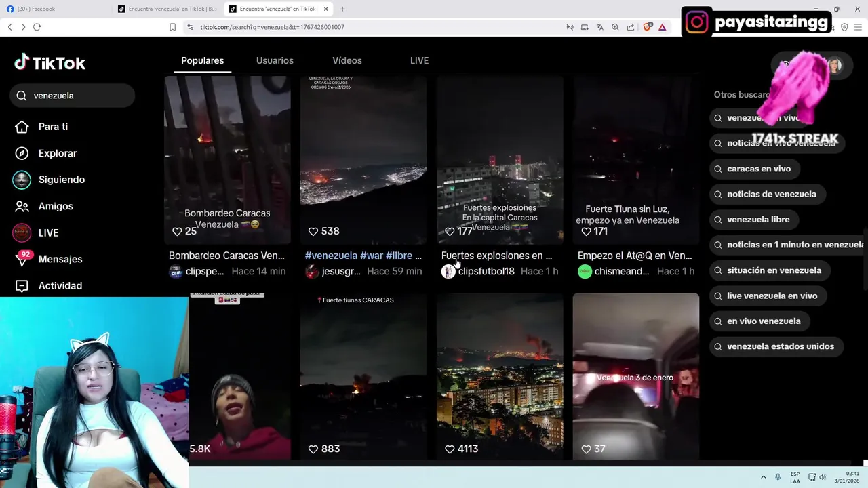Click the zoom magnifier icon in address bar
868x488 pixels.
coord(615,27)
